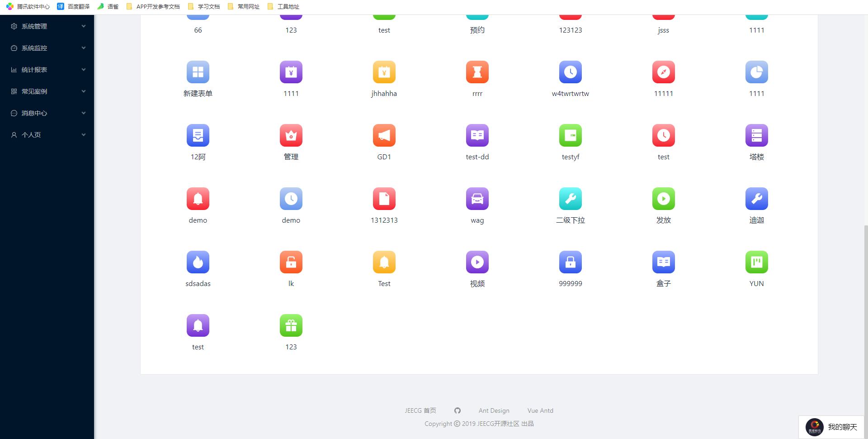This screenshot has width=868, height=439.
Task: Open the 迪迦 blue wrench icon
Action: 757,199
